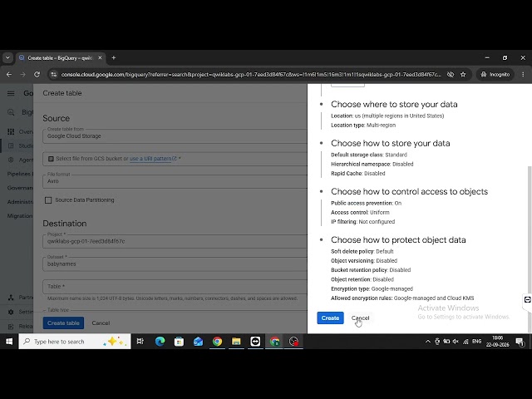The height and width of the screenshot is (399, 532).
Task: Open the Chrome three-dot menu
Action: click(x=523, y=74)
